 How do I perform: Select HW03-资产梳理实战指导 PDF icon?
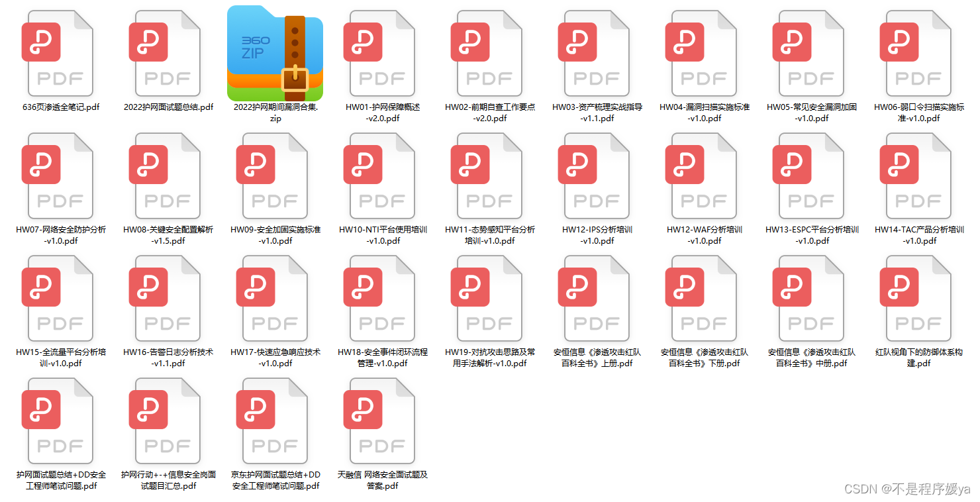pos(593,53)
